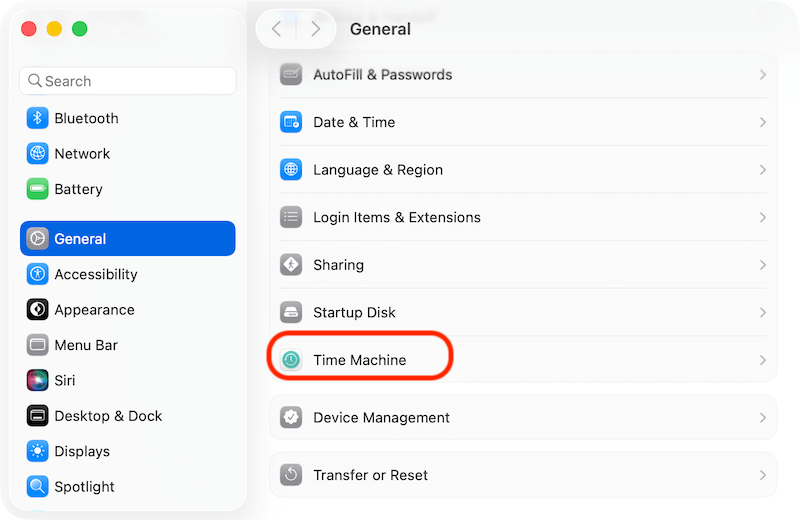
Task: Click the Displays sun icon
Action: tap(37, 451)
